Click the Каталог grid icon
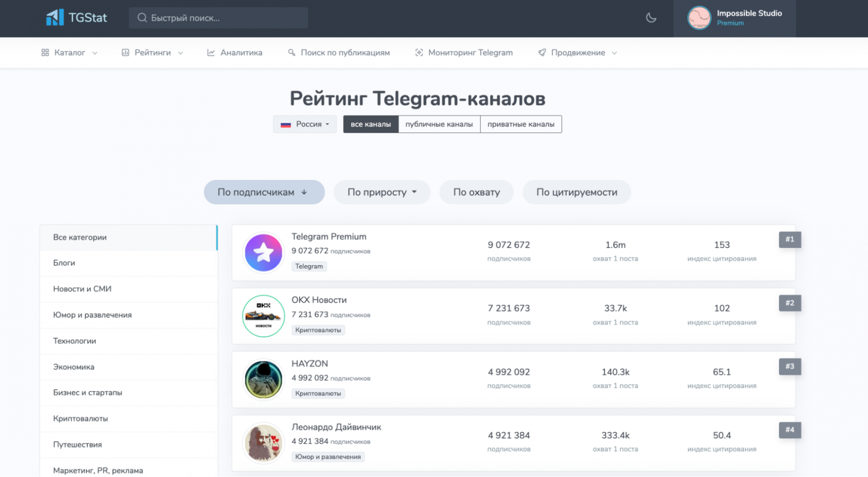 click(45, 52)
